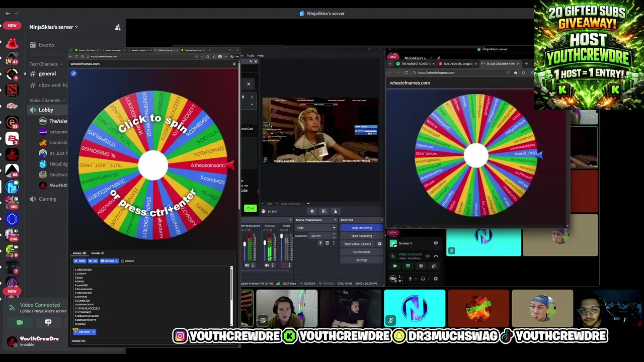Image resolution: width=644 pixels, height=362 pixels.
Task: Open the Add wheel dropdown arrow
Action: pos(94,332)
